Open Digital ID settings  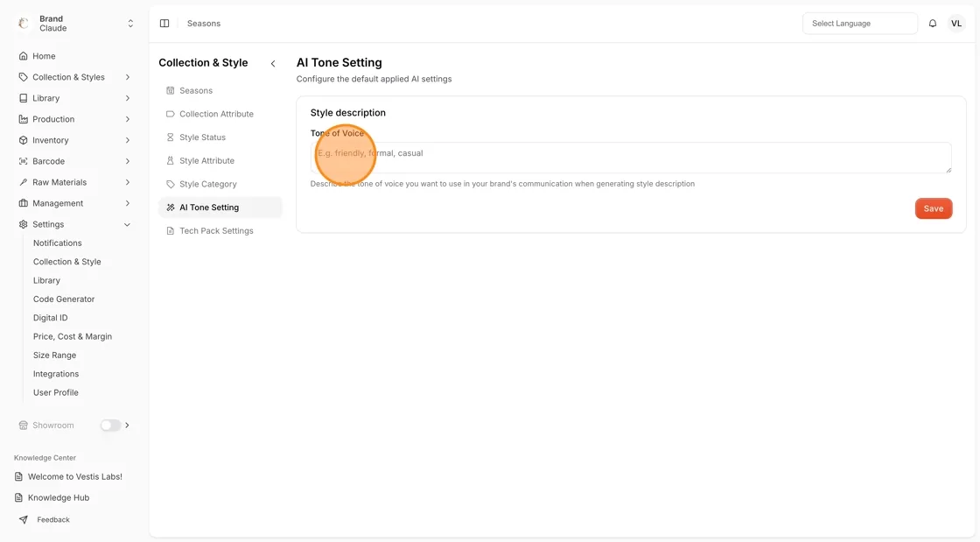tap(51, 318)
